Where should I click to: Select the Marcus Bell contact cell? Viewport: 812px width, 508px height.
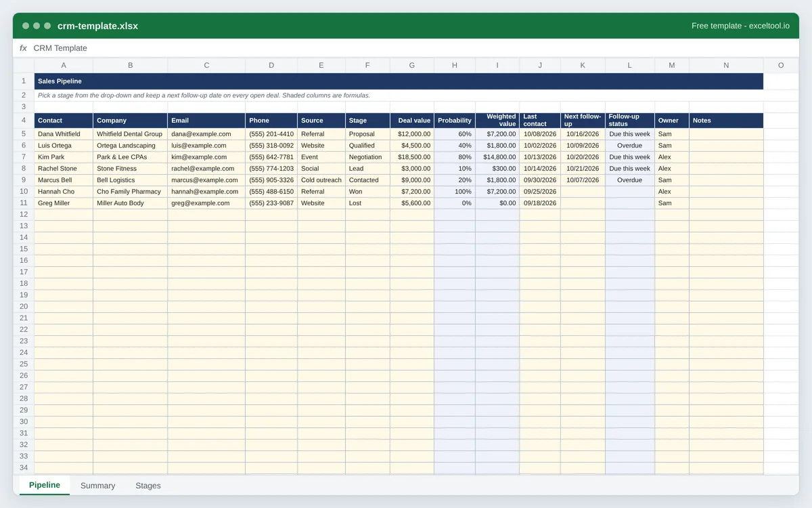click(64, 180)
